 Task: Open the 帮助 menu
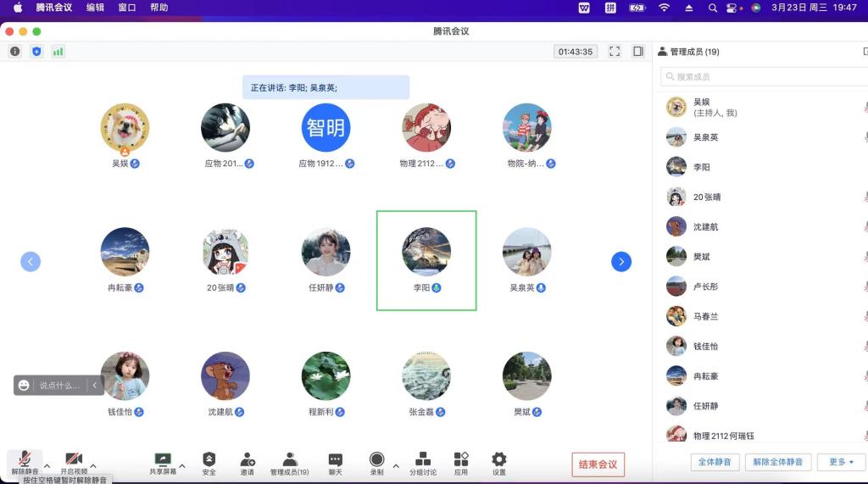[159, 8]
